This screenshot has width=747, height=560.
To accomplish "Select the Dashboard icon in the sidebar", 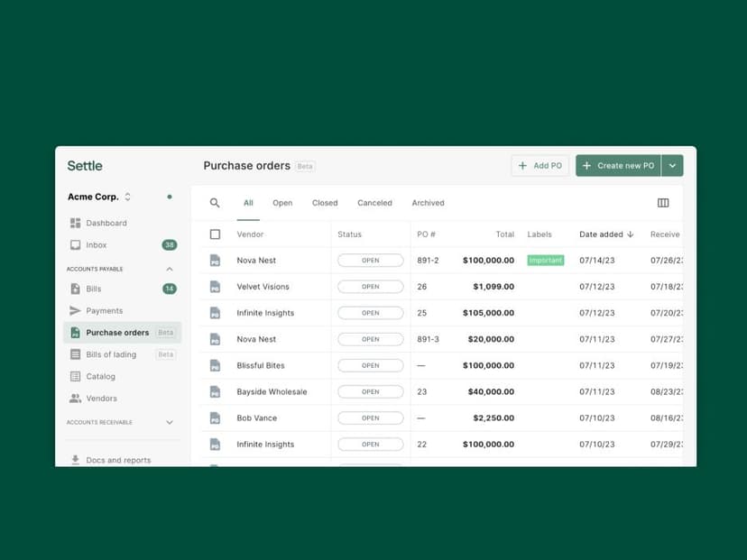I will coord(76,223).
